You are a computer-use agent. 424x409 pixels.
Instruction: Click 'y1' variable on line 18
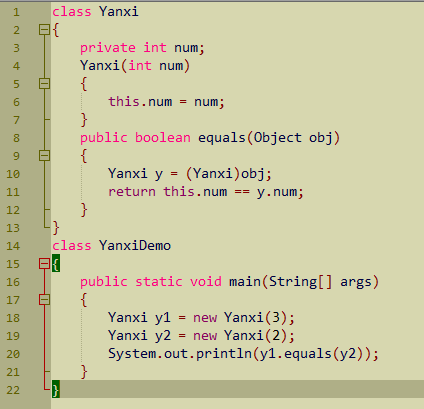(163, 318)
